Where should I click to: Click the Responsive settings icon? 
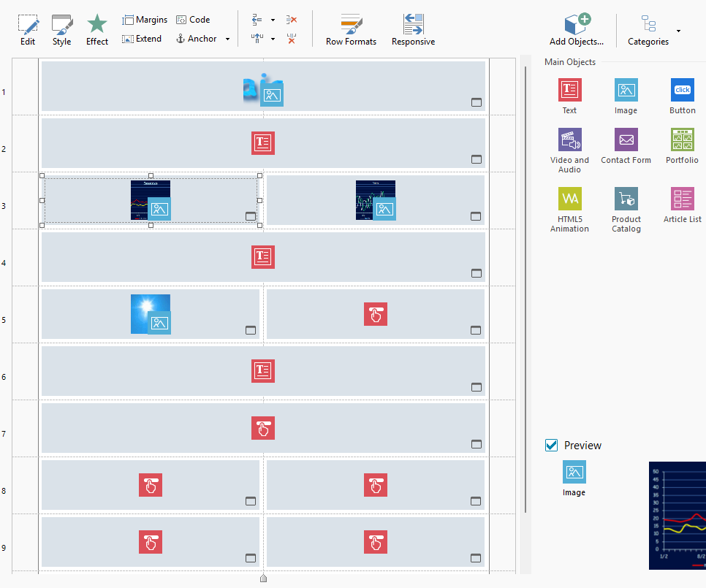[413, 30]
